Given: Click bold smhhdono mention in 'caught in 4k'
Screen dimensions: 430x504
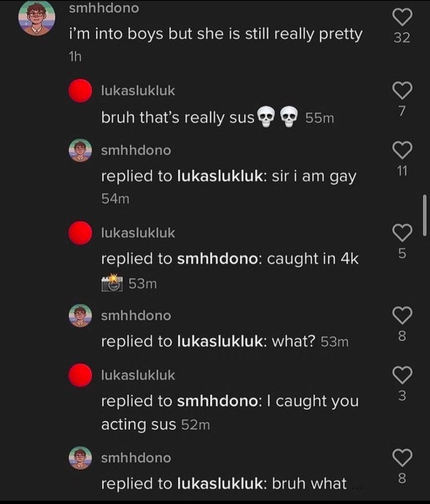Looking at the screenshot, I should point(218,259).
